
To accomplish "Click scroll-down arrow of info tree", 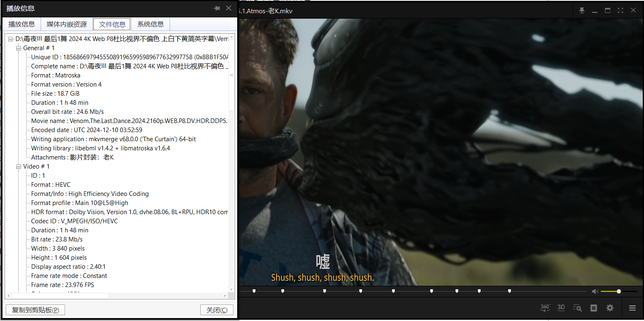I will coord(231,290).
